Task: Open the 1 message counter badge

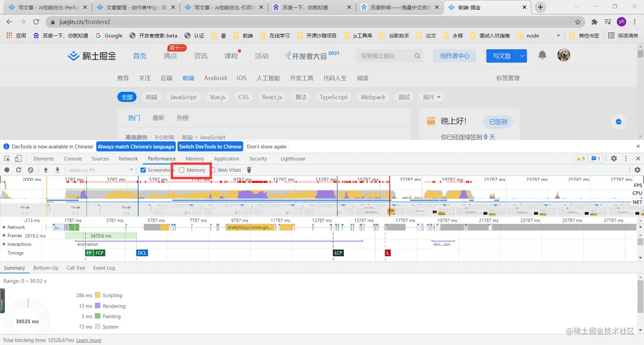Action: coord(596,159)
